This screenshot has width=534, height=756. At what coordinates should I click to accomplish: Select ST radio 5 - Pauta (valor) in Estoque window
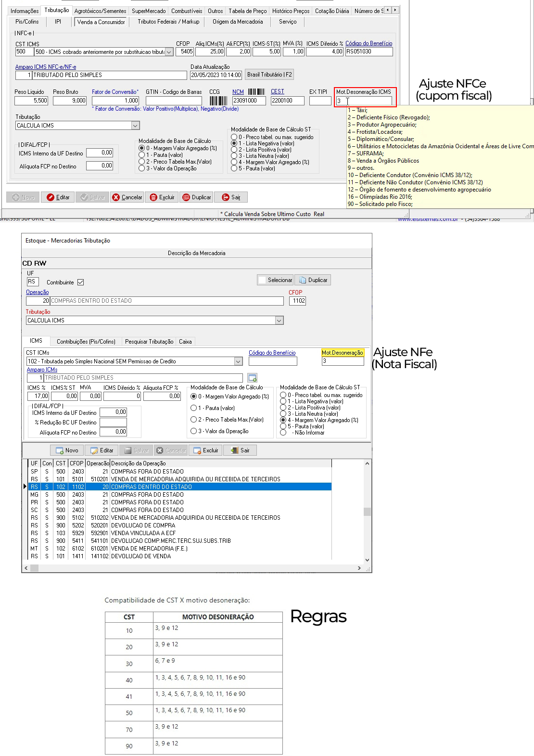click(283, 426)
